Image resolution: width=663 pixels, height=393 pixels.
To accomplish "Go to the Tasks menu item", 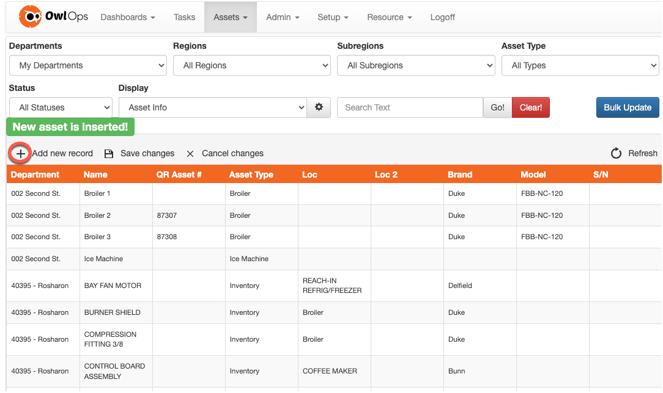I will (x=184, y=17).
